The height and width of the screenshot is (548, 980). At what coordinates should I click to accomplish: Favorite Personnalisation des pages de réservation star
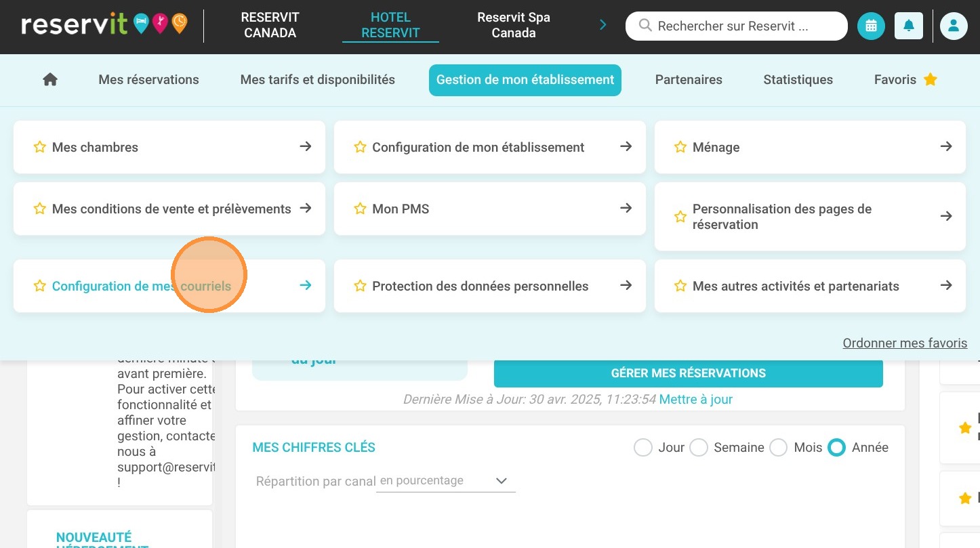point(680,217)
